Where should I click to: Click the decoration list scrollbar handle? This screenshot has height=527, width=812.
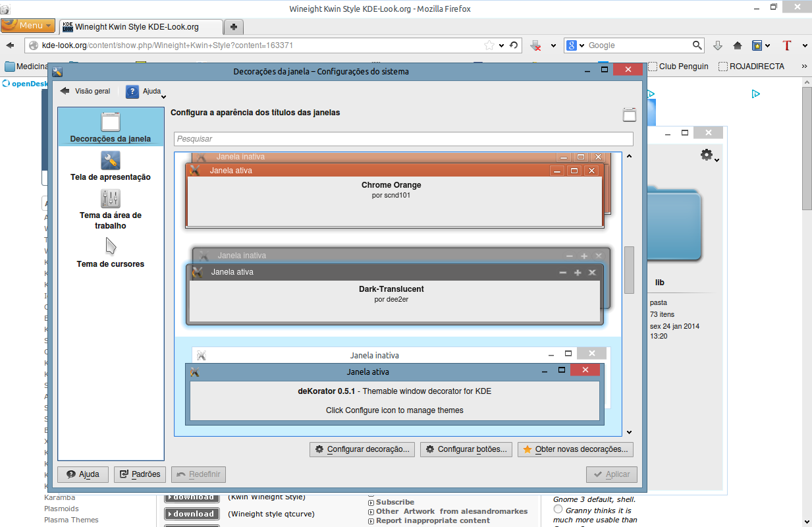pyautogui.click(x=629, y=269)
